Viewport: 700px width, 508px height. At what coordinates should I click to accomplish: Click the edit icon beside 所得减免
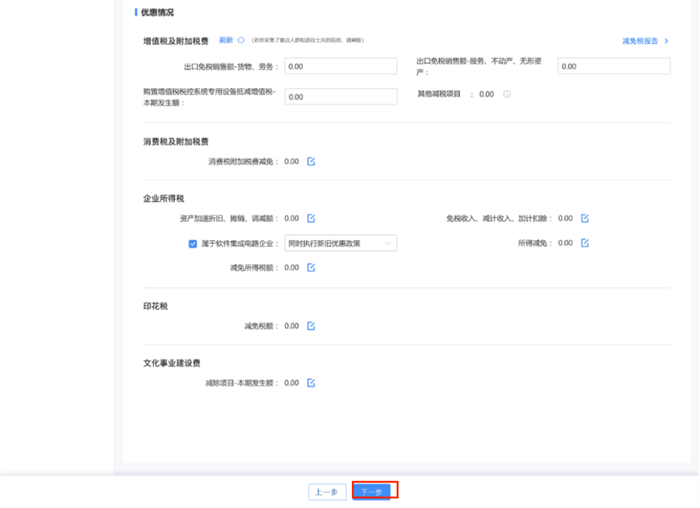(x=585, y=243)
